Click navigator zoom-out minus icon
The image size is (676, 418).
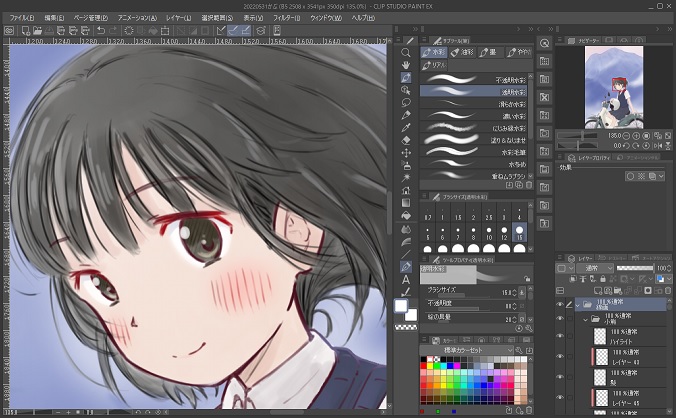(626, 136)
